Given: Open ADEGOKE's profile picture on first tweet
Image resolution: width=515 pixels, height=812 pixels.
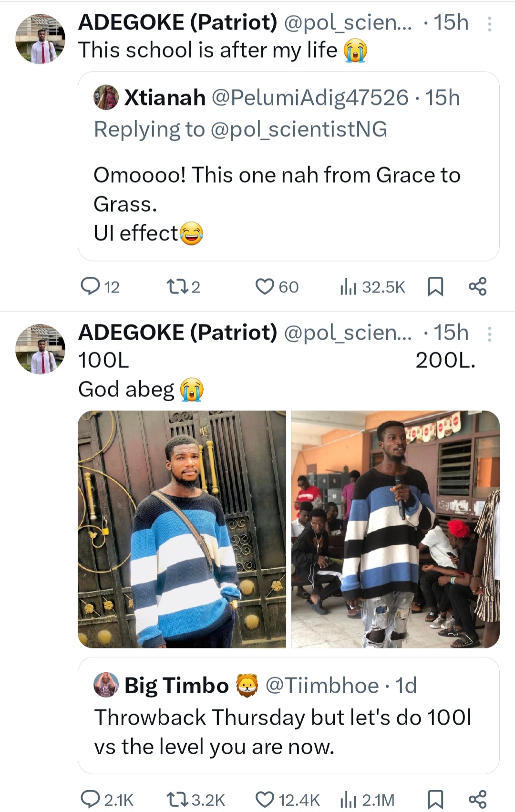Looking at the screenshot, I should pos(40,39).
